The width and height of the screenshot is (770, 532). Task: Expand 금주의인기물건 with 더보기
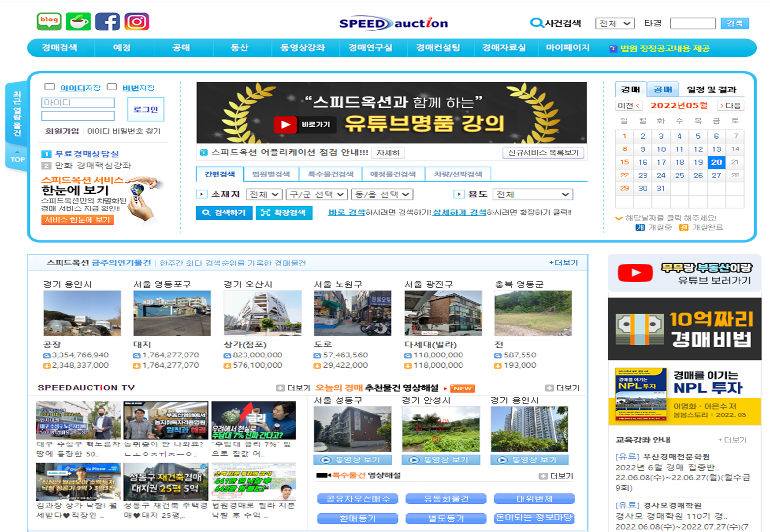coord(563,263)
